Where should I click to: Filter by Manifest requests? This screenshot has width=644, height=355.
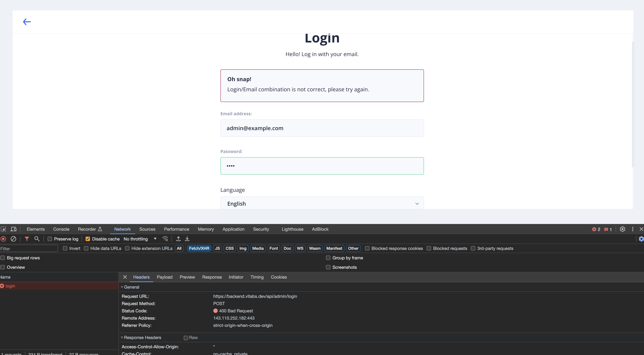coord(334,248)
